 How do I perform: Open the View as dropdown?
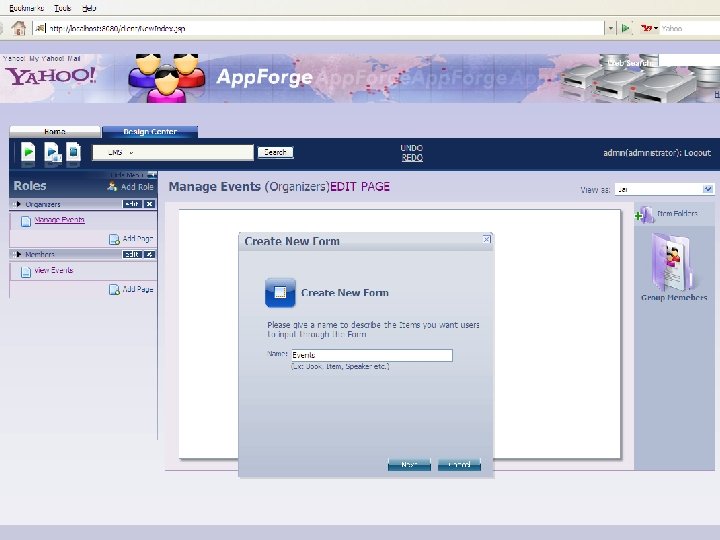coord(664,189)
